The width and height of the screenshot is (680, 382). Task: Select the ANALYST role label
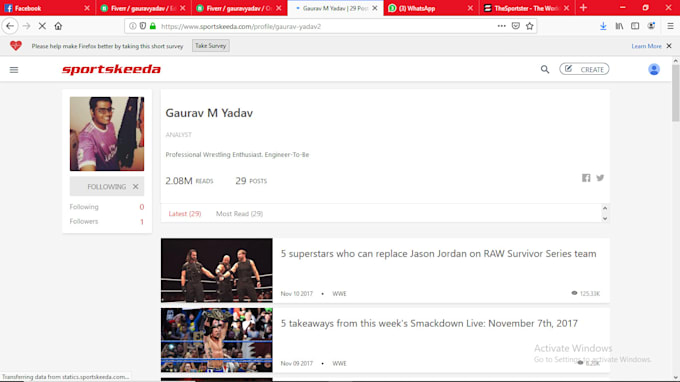pyautogui.click(x=178, y=135)
